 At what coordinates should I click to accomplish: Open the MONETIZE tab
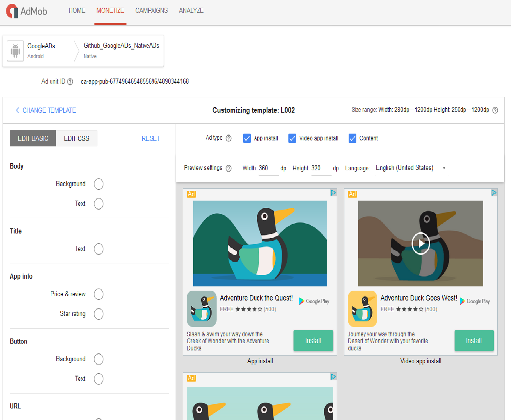pos(110,10)
